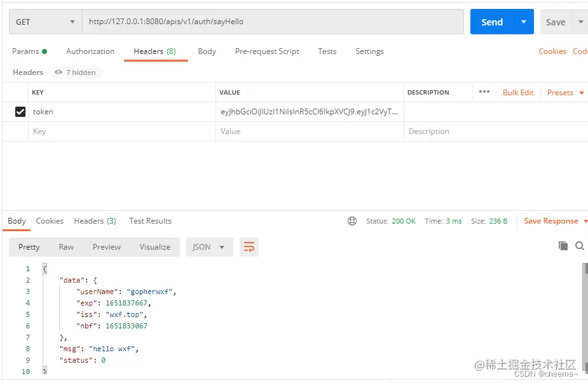
Task: Open the request Settings tab
Action: [369, 51]
